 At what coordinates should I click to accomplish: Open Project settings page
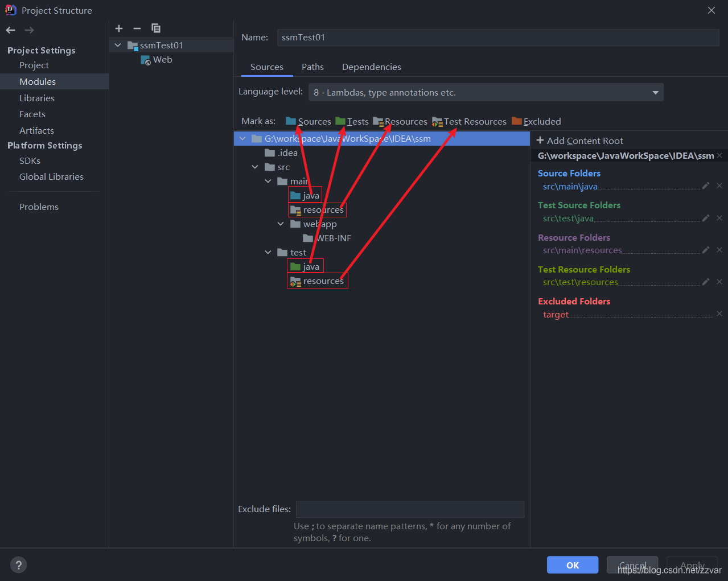click(34, 65)
